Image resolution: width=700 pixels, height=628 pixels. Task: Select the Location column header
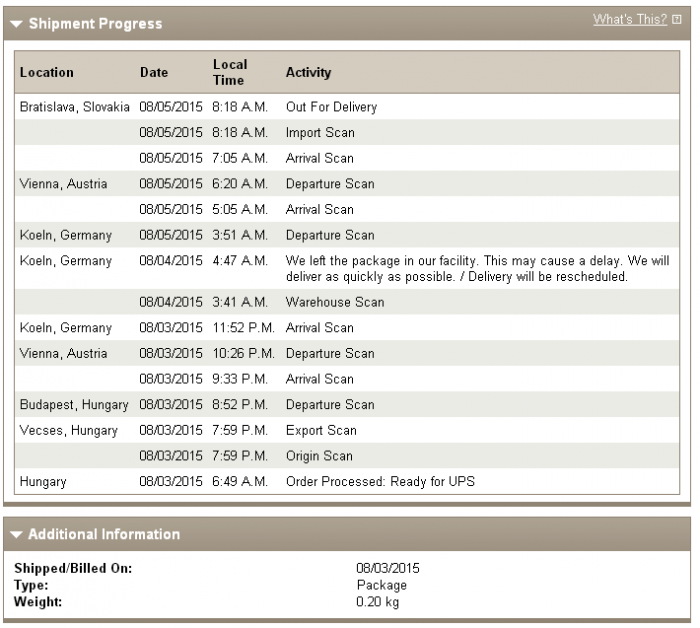[47, 72]
